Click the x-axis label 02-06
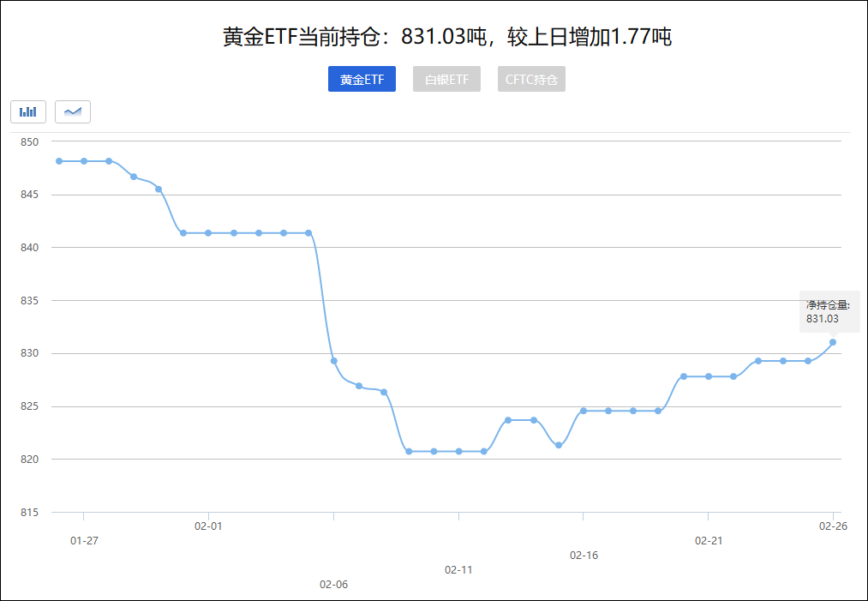Viewport: 868px width, 601px height. pos(334,585)
